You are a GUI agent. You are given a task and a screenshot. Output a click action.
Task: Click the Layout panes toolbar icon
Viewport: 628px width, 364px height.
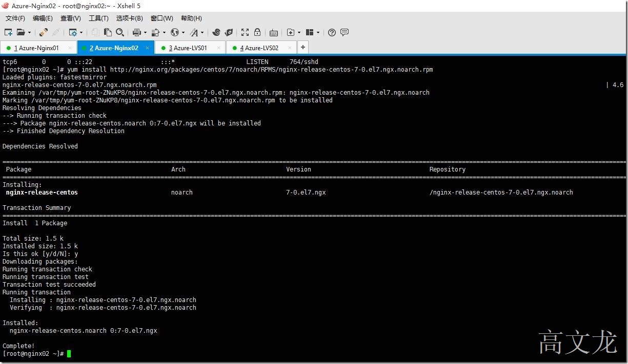(x=310, y=32)
